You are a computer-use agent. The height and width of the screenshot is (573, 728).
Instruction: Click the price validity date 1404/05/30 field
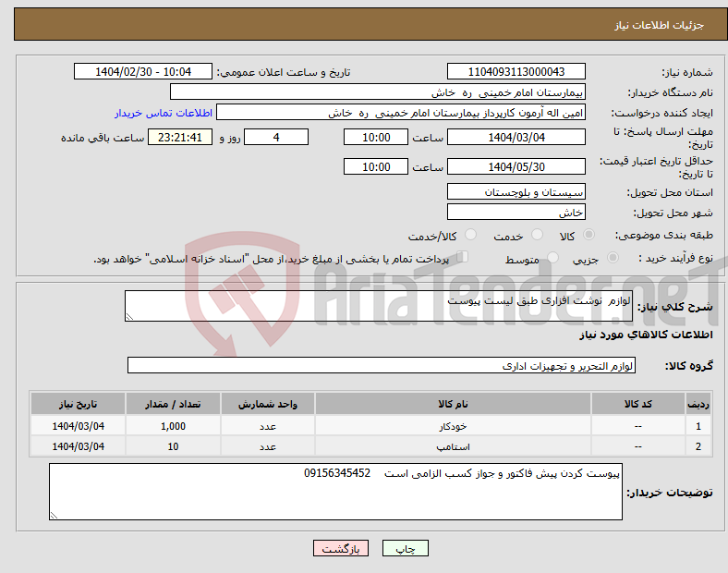click(516, 166)
